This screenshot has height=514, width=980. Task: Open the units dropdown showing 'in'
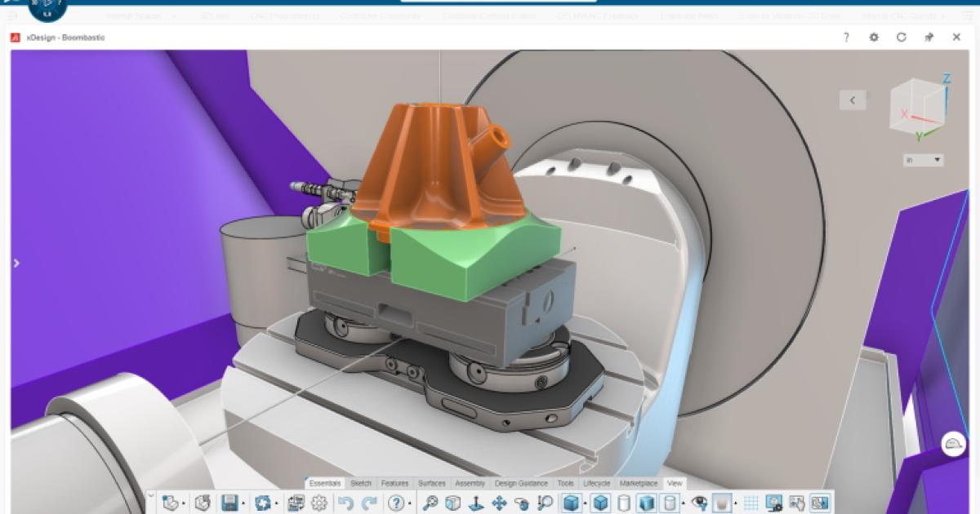pyautogui.click(x=923, y=160)
